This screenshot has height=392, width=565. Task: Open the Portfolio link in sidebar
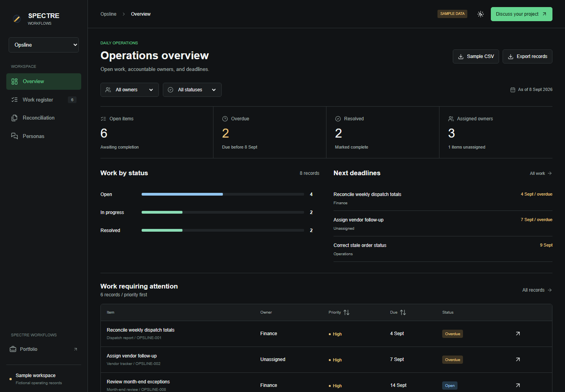[44, 349]
